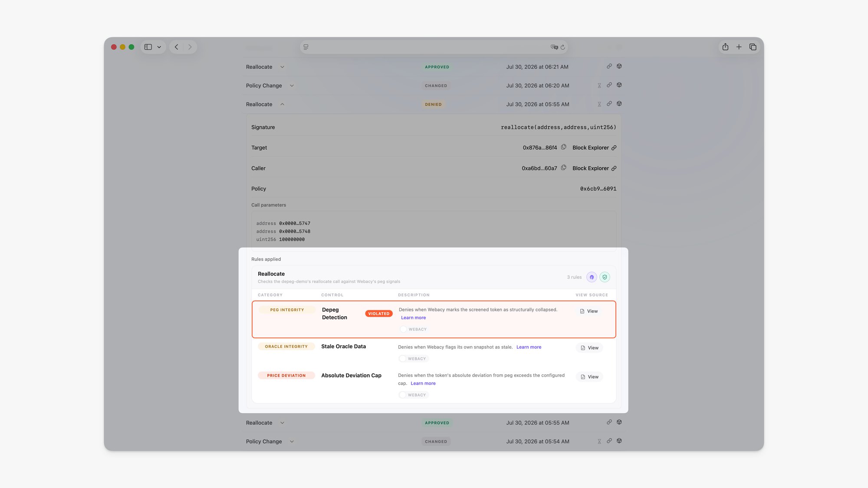Click signature text reallocate(address,address,uint256)
Image resolution: width=868 pixels, height=488 pixels.
(x=559, y=128)
